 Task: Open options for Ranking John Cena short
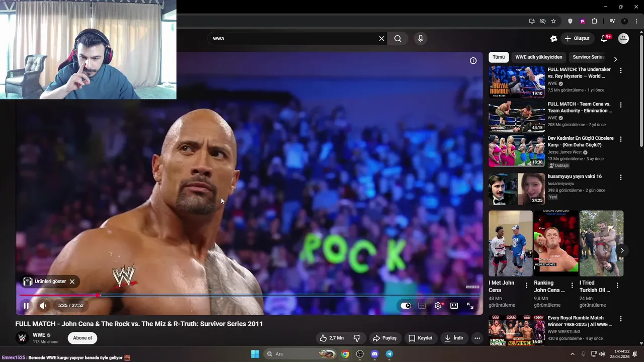[x=572, y=285]
